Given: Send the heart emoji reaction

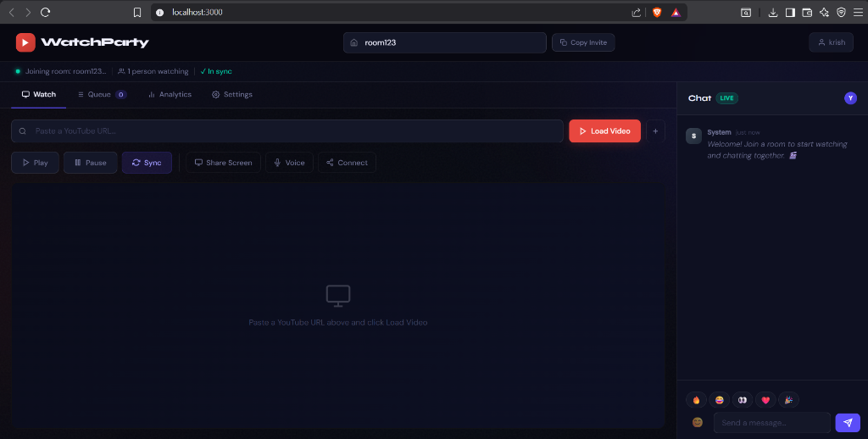Looking at the screenshot, I should (x=765, y=400).
